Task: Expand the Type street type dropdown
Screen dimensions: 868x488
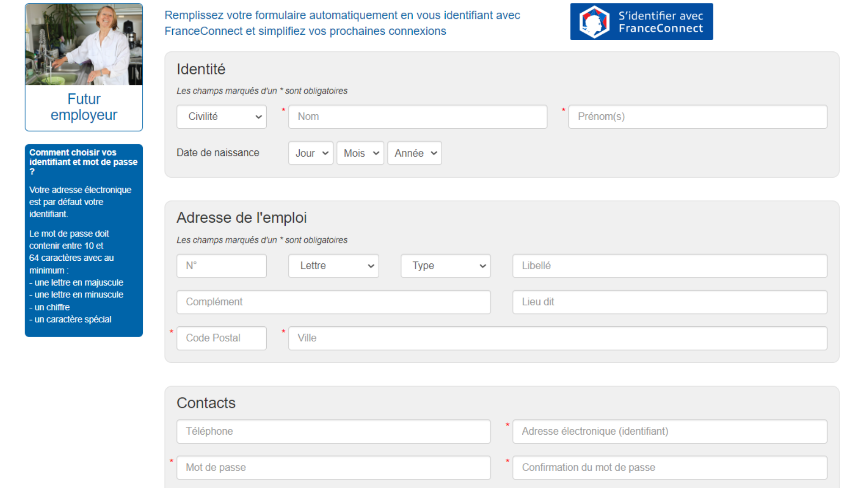Action: coord(445,266)
